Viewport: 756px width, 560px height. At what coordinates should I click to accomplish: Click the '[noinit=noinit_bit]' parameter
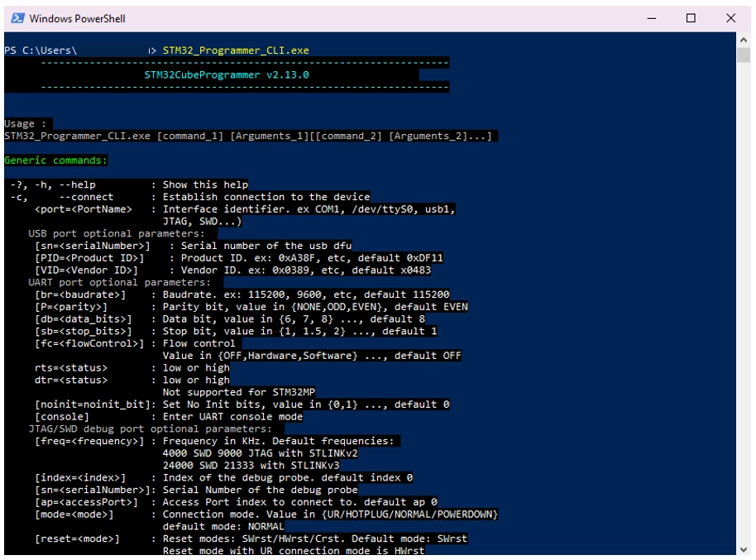(x=95, y=404)
